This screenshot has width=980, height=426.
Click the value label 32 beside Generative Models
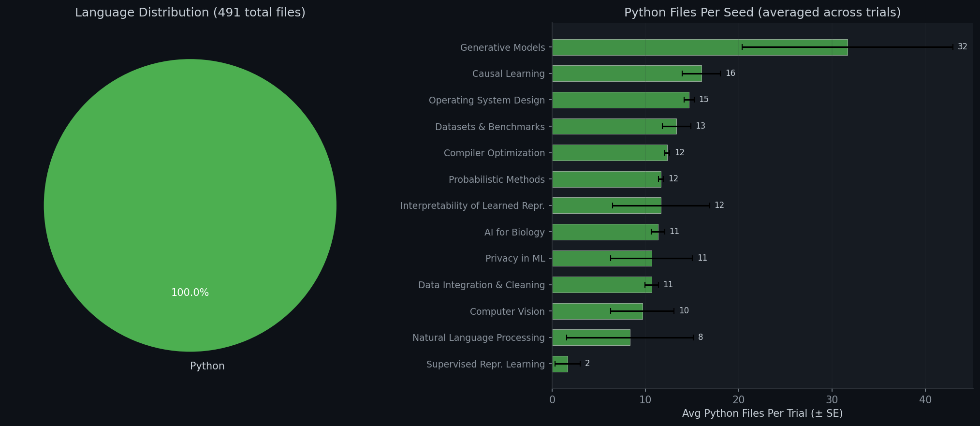[x=962, y=47]
